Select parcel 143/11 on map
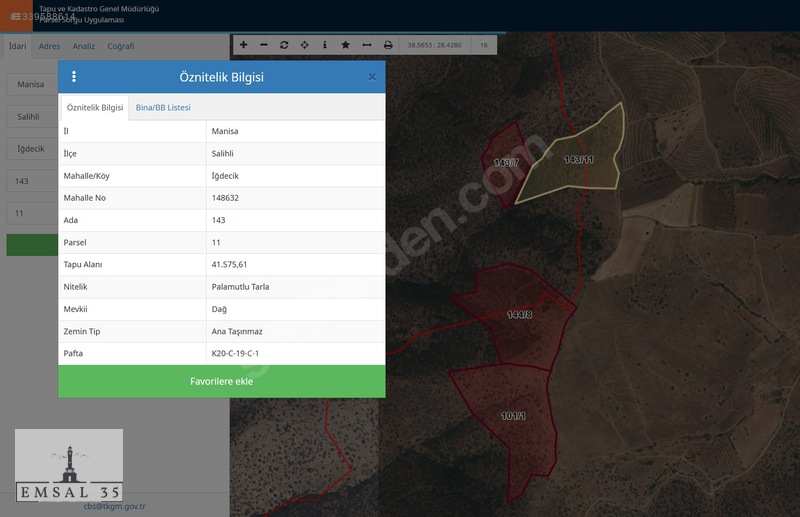800x517 pixels. pos(579,160)
